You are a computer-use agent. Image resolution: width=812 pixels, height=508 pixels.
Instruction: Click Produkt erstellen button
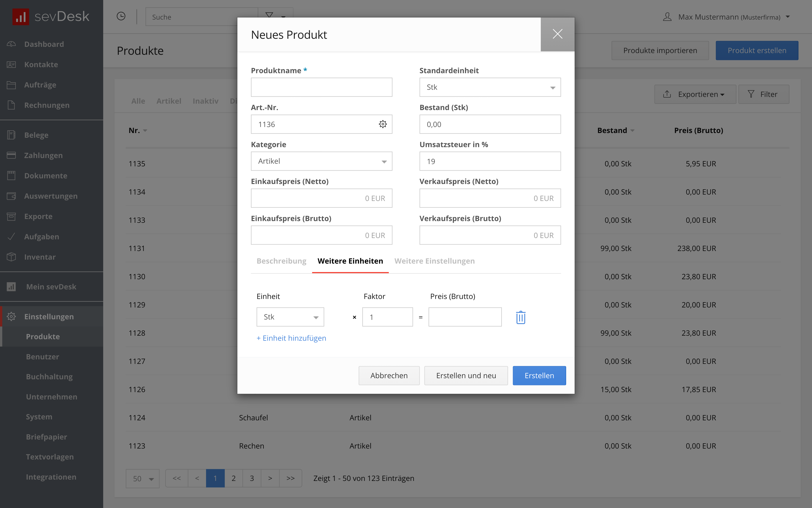757,50
